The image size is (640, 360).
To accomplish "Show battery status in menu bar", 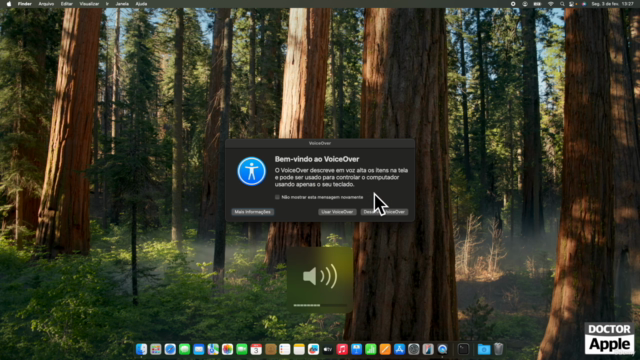I will click(537, 4).
